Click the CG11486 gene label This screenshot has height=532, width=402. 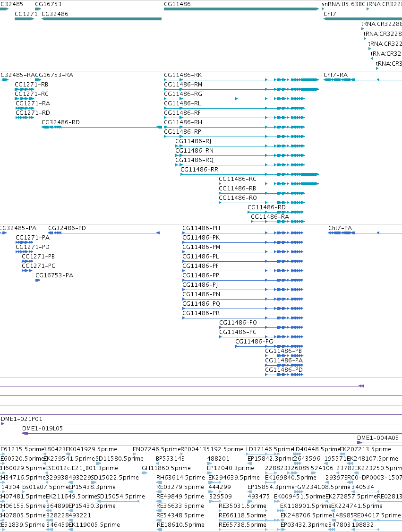coord(177,4)
